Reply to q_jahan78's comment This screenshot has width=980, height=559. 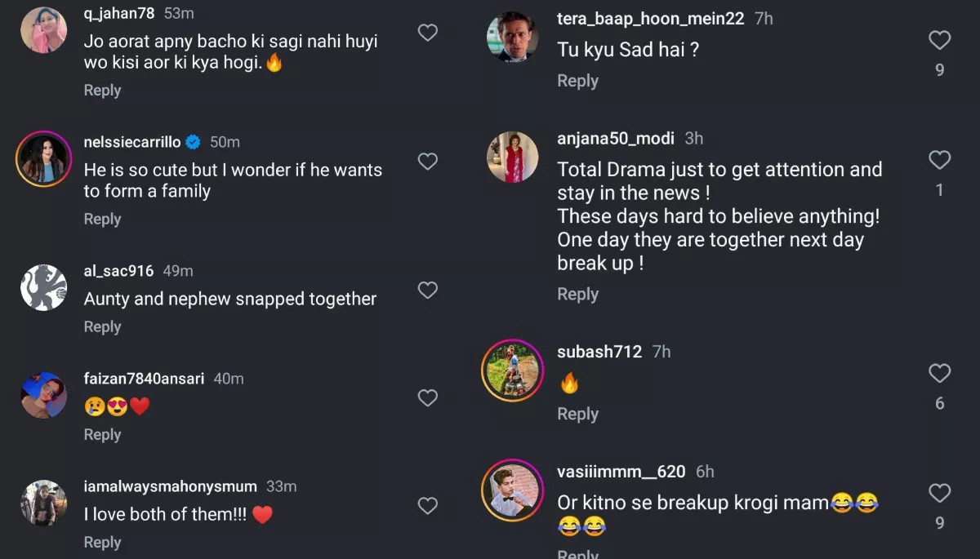pos(102,91)
